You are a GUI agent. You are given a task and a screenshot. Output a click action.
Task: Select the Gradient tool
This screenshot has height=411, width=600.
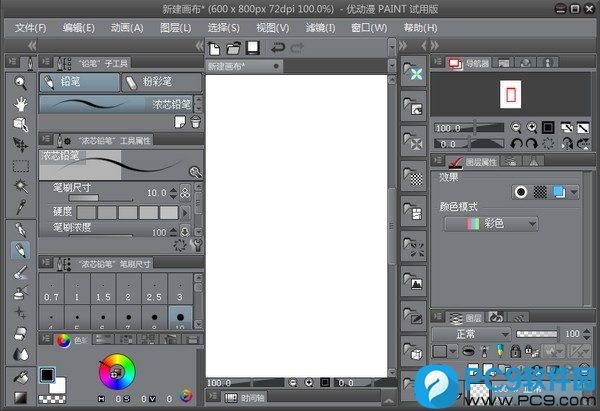pos(20,398)
